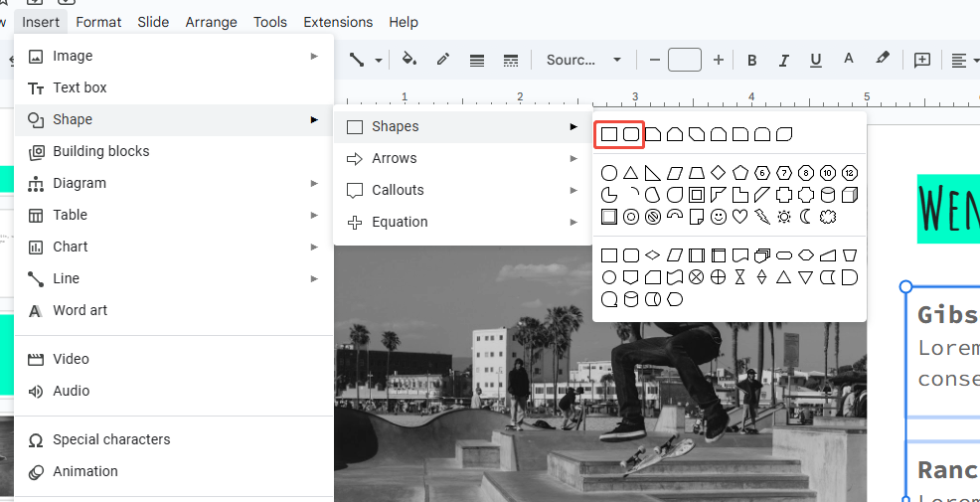Viewport: 980px width, 502px height.
Task: Choose the plain rectangle in top row
Action: coord(609,134)
